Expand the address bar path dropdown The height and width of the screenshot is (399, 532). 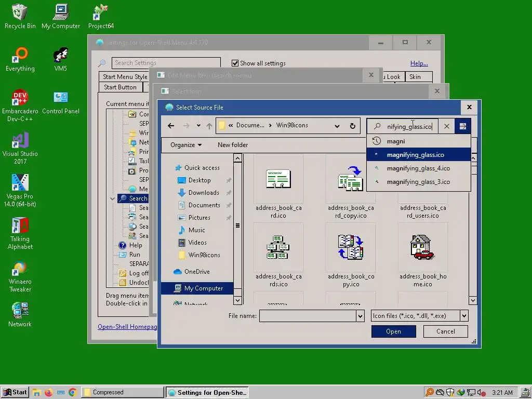pyautogui.click(x=337, y=126)
